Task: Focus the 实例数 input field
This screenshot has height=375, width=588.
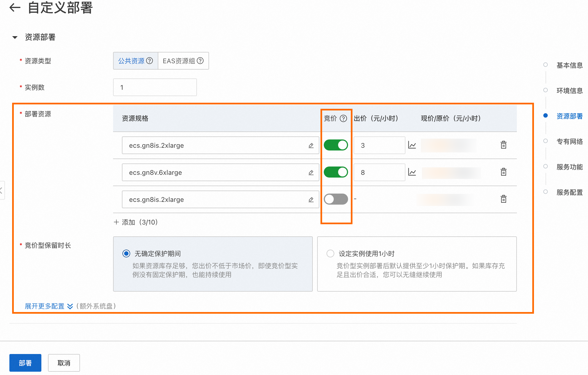Action: tap(155, 87)
